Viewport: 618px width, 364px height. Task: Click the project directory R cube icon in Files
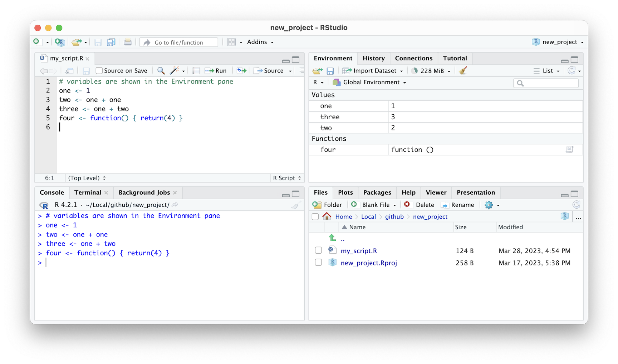[x=565, y=216]
